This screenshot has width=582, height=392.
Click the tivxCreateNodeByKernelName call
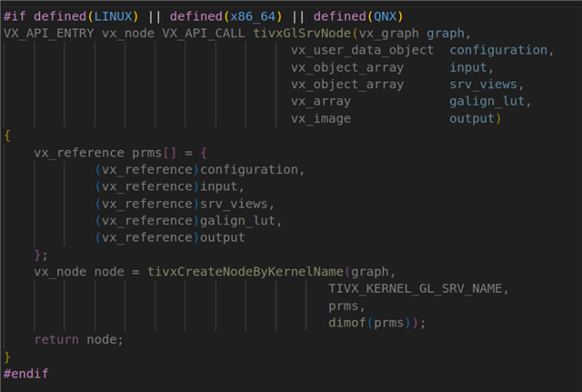246,271
